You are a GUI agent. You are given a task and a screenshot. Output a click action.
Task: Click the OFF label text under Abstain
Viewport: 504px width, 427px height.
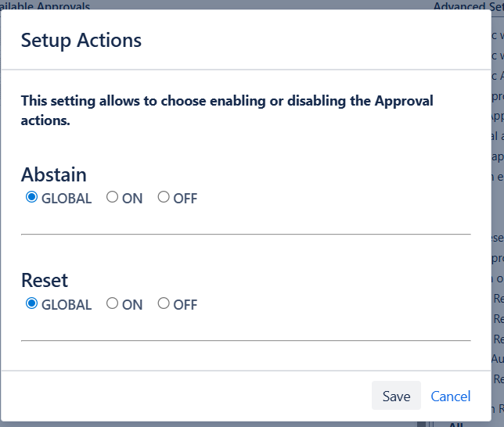tap(185, 199)
